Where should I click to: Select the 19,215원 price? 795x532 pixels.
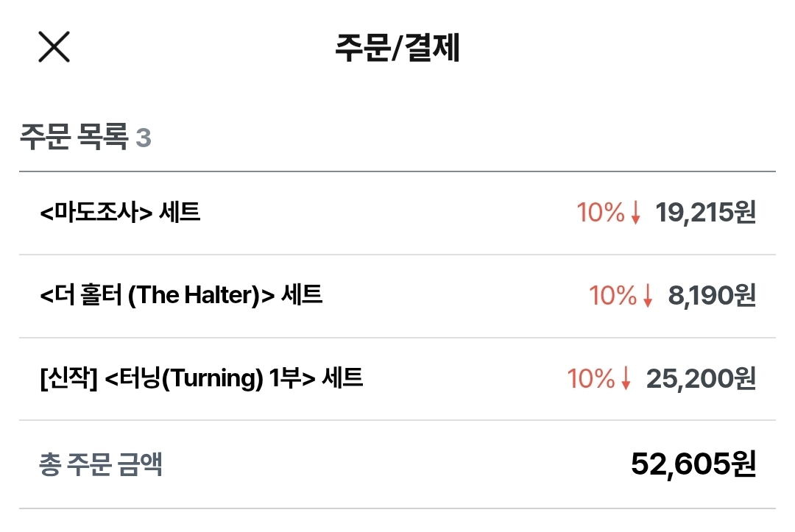pyautogui.click(x=705, y=213)
